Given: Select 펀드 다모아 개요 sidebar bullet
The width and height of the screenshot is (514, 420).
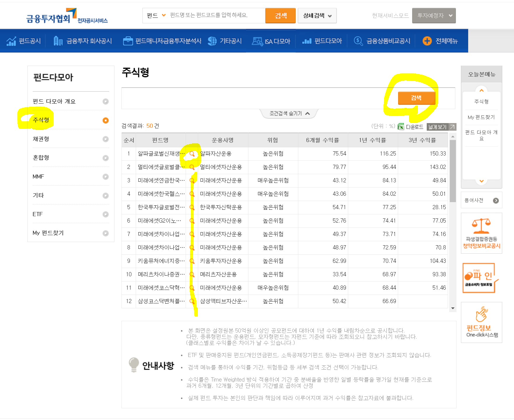Looking at the screenshot, I should coord(106,101).
